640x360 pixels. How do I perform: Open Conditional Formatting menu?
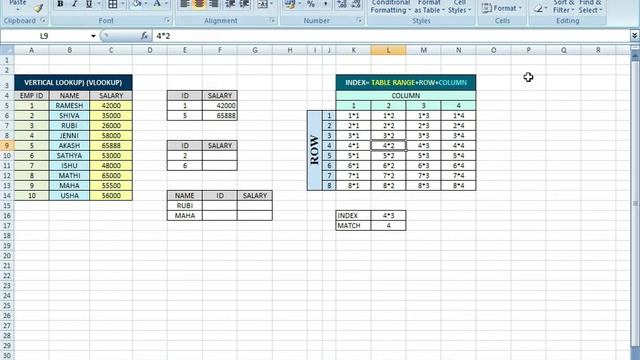point(391,7)
